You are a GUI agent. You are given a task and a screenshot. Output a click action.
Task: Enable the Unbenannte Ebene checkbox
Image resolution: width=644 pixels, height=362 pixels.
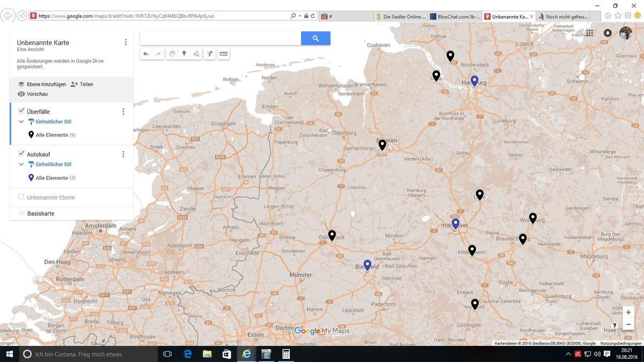(21, 197)
